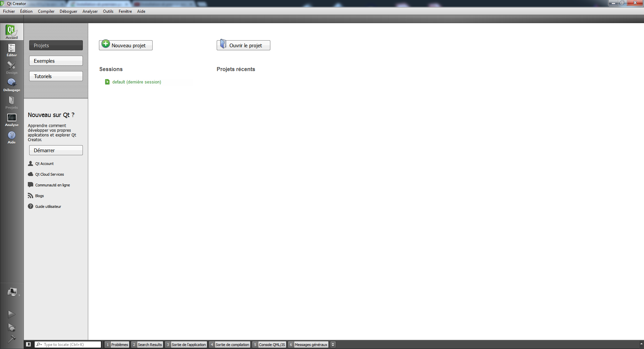The height and width of the screenshot is (349, 644).
Task: Select the Exemples welcome tab
Action: (x=56, y=61)
